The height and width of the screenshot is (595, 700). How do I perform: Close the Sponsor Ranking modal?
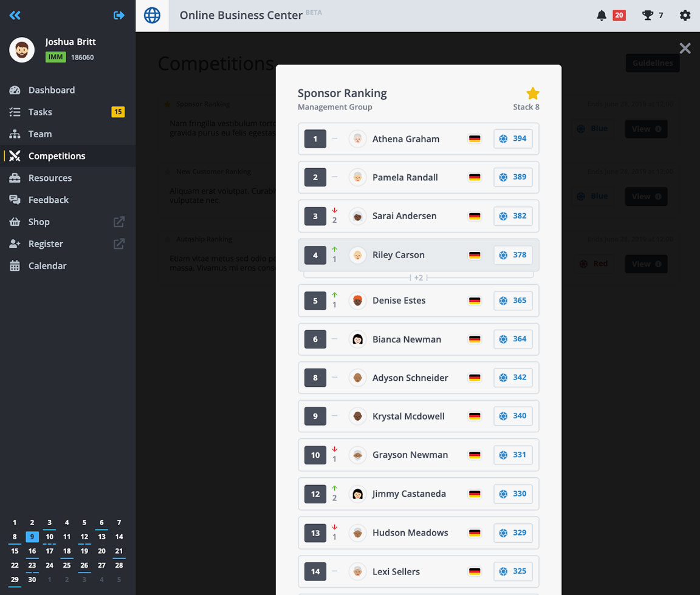[685, 49]
